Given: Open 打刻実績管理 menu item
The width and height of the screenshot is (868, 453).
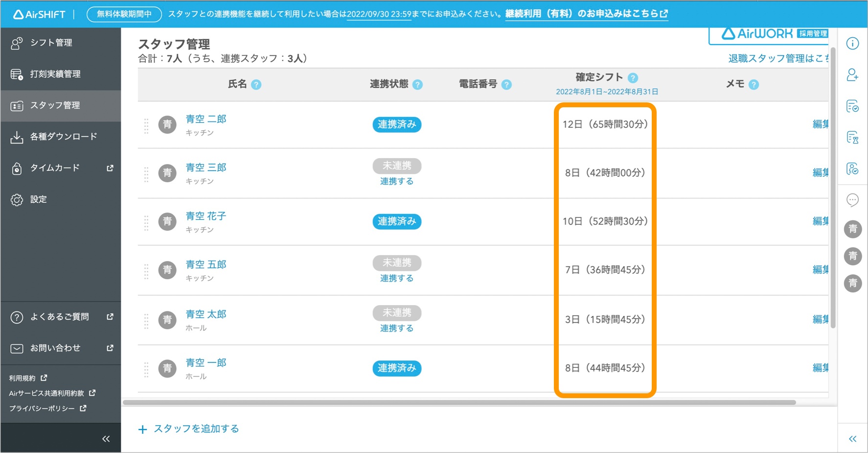Looking at the screenshot, I should click(55, 74).
